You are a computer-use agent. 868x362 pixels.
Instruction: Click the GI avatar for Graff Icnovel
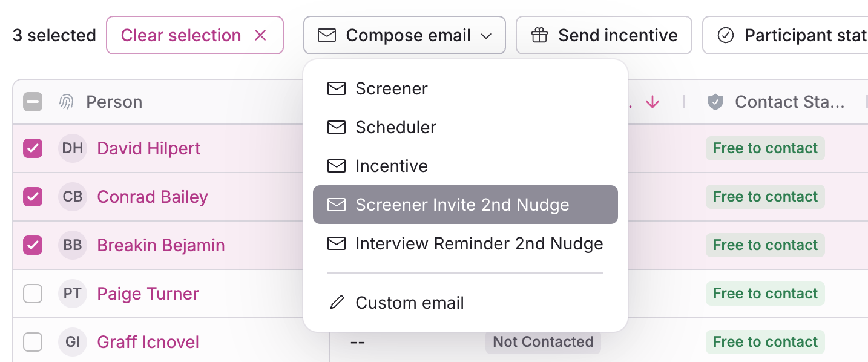[73, 342]
